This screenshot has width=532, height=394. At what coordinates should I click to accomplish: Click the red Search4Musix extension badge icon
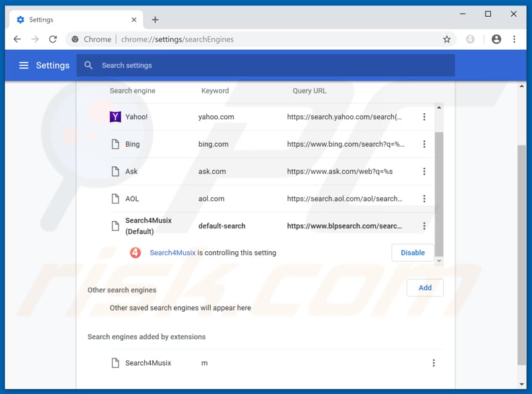pos(135,253)
